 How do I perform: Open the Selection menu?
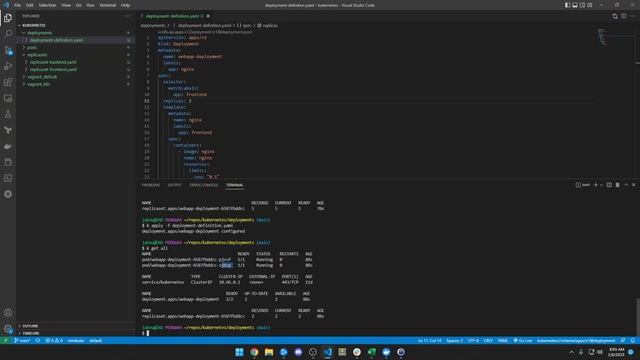[47, 5]
